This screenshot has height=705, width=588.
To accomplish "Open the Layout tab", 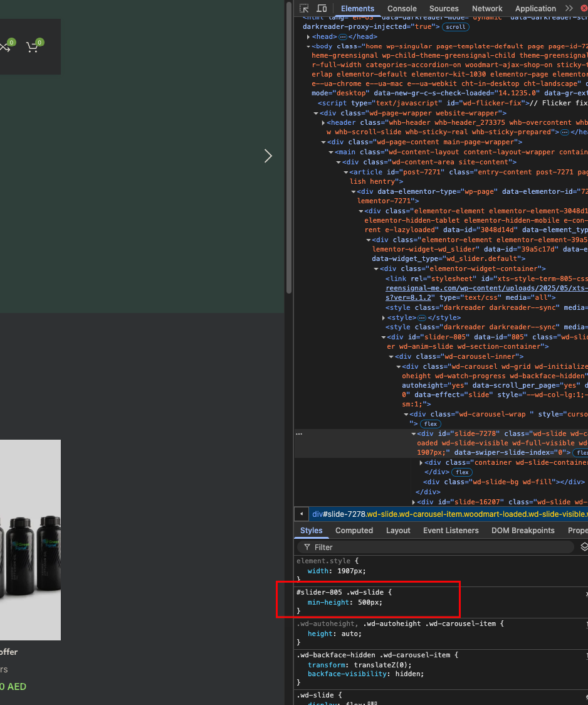I will tap(398, 531).
